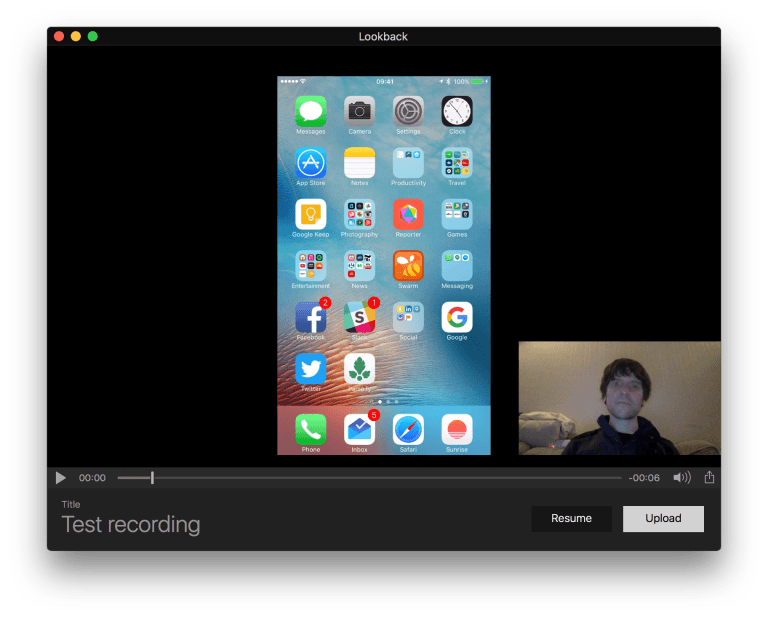Screen dimensions: 768x618
Task: Tap the Camera app icon
Action: point(360,111)
